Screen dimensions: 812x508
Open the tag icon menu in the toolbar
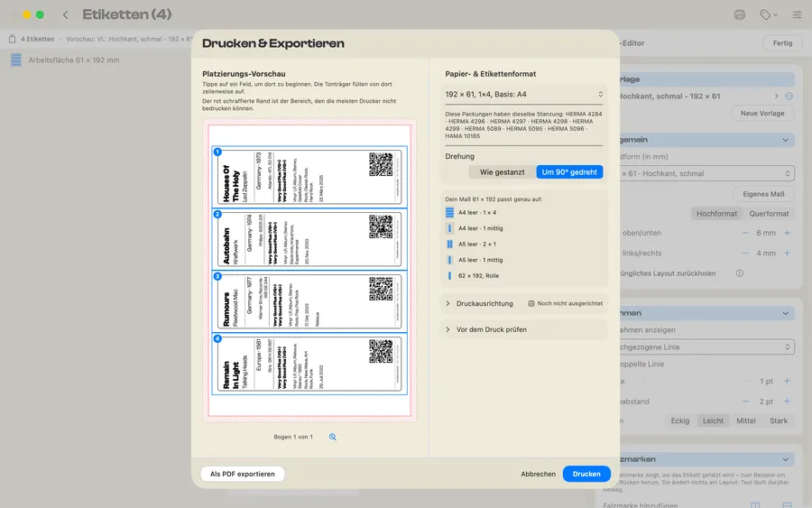pos(769,15)
